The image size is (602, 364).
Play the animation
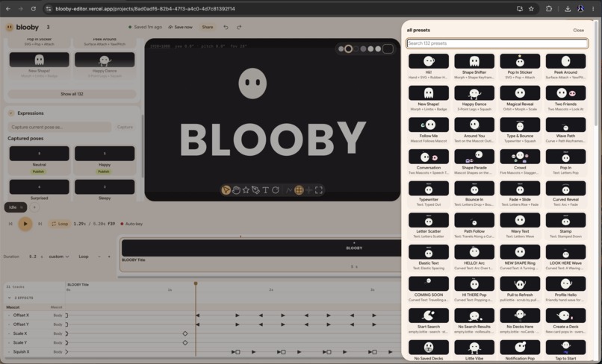pyautogui.click(x=25, y=224)
